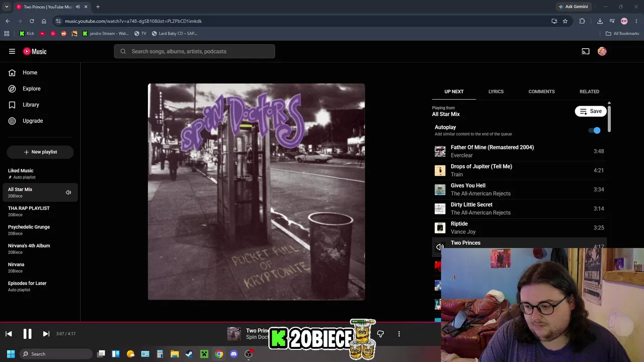This screenshot has height=362, width=644.
Task: Expand the All Bookmarks folder
Action: point(622,34)
